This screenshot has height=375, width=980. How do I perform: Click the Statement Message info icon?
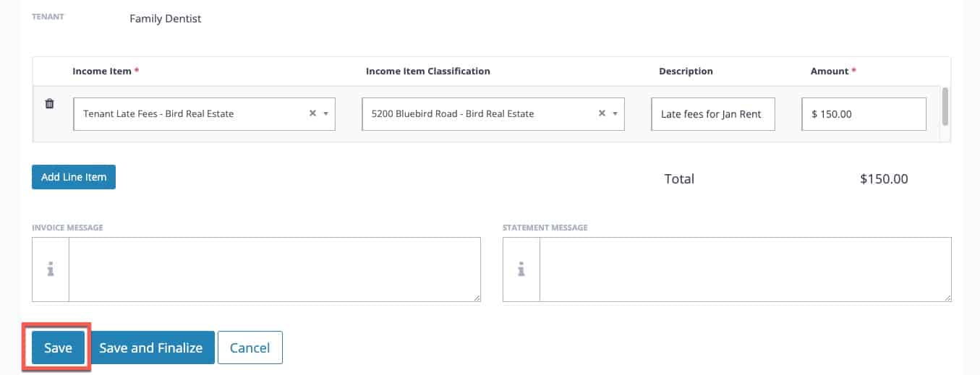tap(521, 270)
